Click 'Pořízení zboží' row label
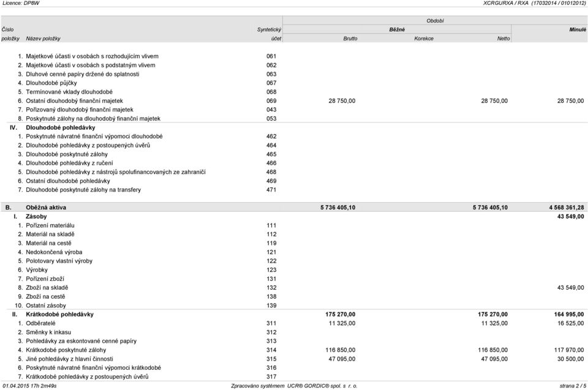This screenshot has width=588, height=390. [45, 279]
